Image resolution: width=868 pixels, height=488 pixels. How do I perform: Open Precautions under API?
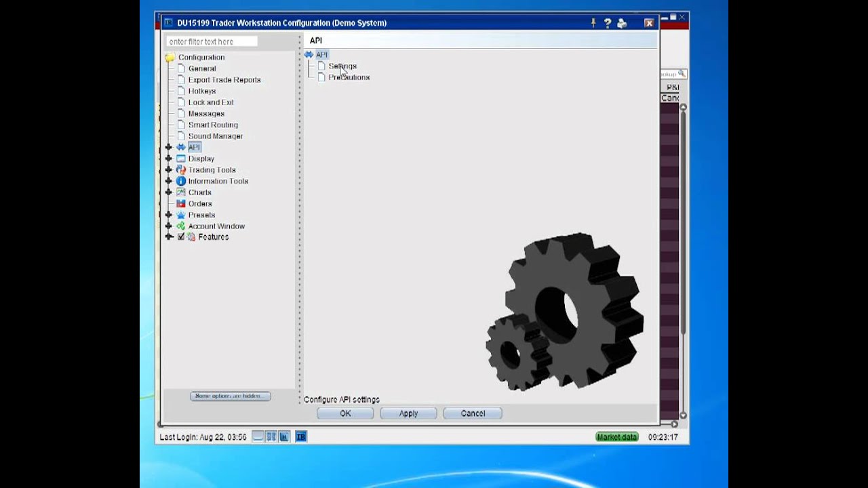point(349,77)
